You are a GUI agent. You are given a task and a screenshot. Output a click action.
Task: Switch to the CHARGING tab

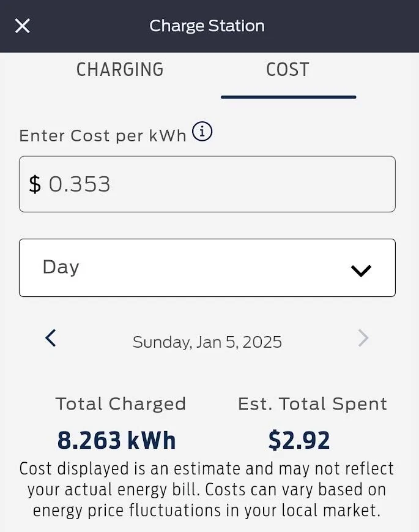[x=120, y=70]
